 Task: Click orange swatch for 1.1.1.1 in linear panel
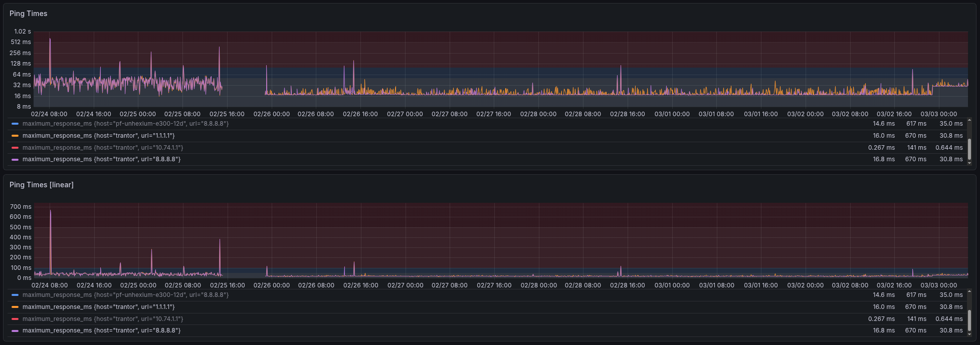click(15, 307)
